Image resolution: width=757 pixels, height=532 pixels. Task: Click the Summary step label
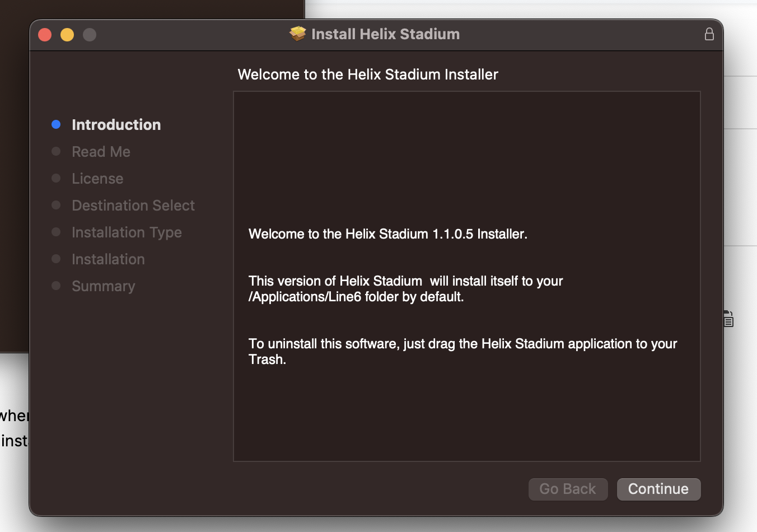(x=104, y=286)
